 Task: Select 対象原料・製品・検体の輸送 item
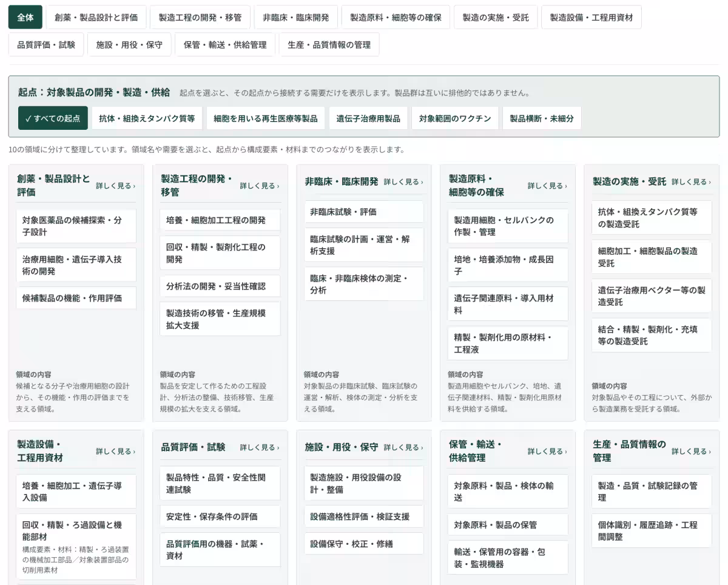[508, 492]
